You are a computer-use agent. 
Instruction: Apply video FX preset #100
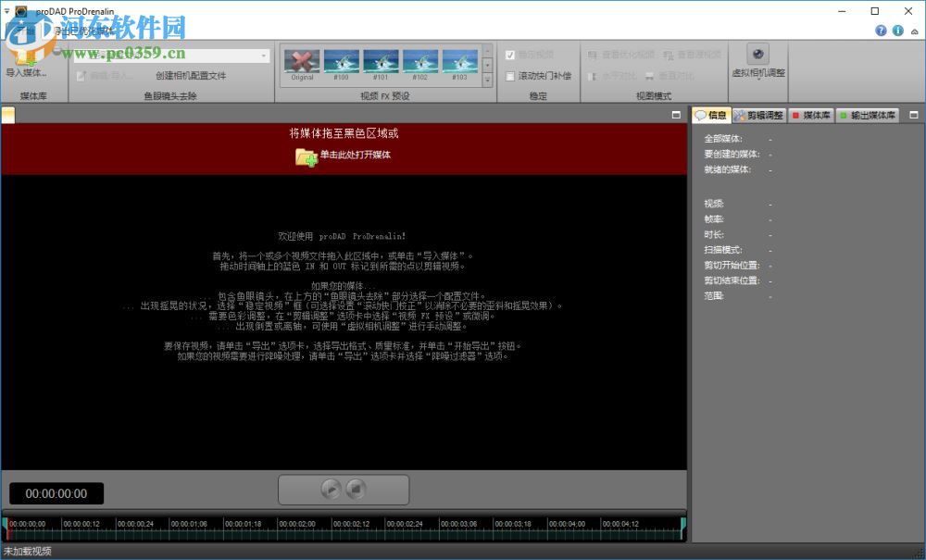pyautogui.click(x=342, y=65)
